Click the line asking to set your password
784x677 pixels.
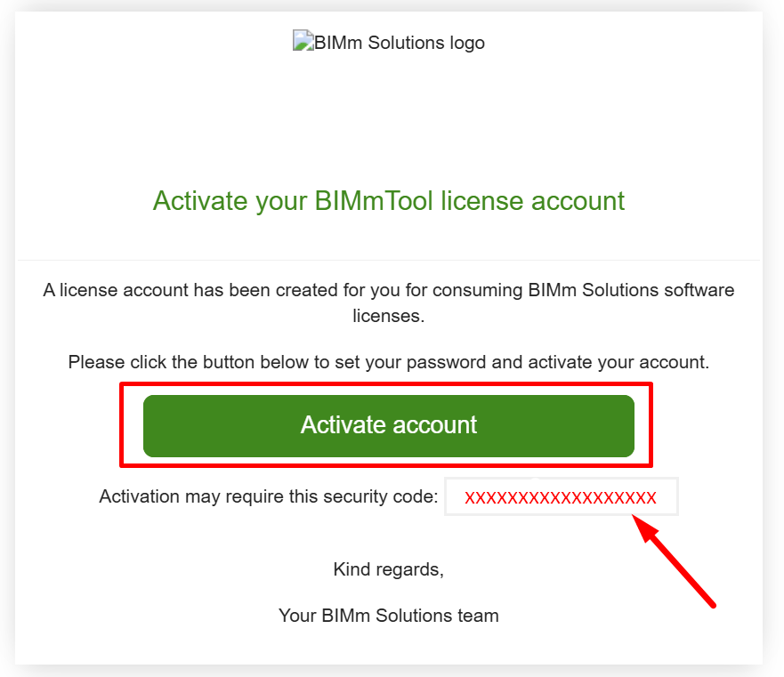389,362
